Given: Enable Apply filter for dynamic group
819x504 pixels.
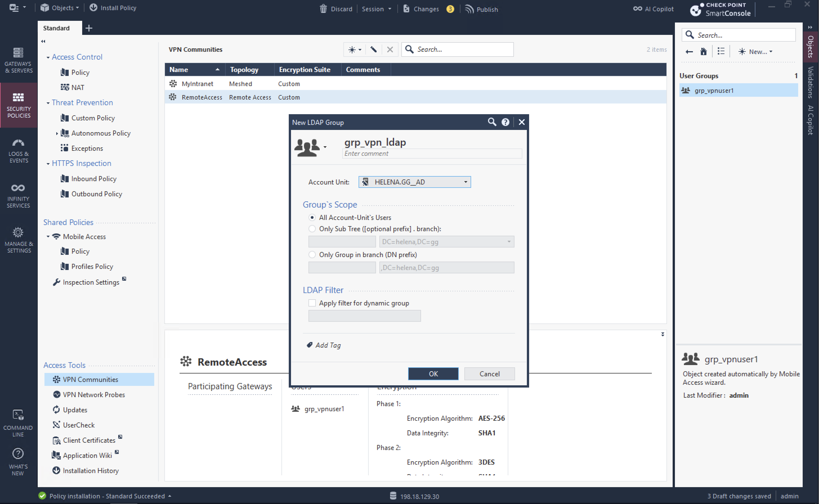Looking at the screenshot, I should tap(312, 303).
